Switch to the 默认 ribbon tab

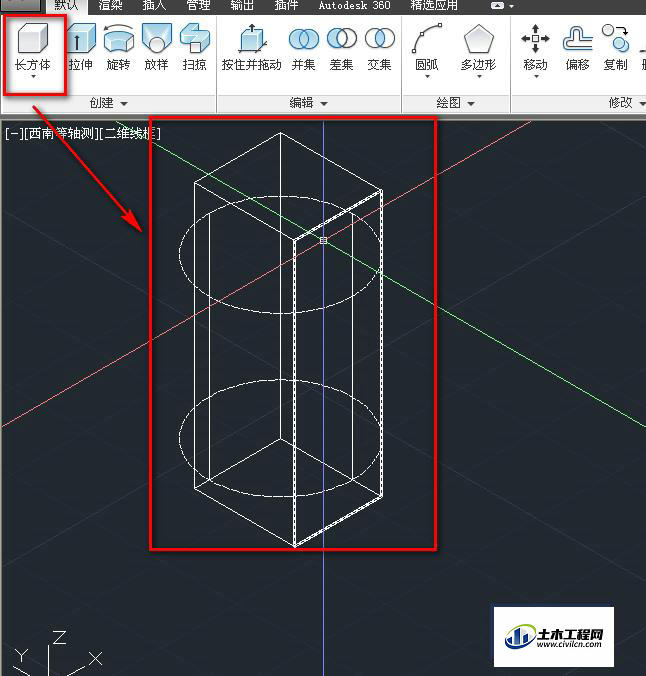[66, 6]
